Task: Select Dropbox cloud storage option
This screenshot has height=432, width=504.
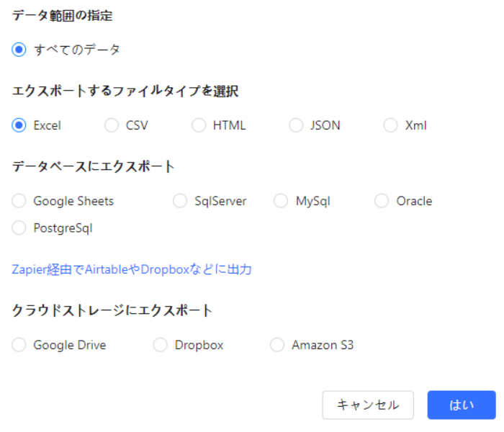Action: (x=161, y=345)
